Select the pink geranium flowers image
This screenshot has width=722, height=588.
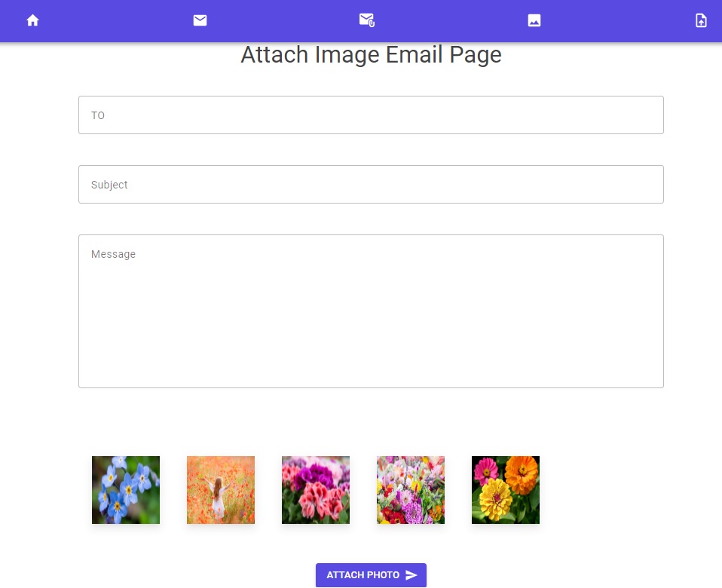(315, 489)
